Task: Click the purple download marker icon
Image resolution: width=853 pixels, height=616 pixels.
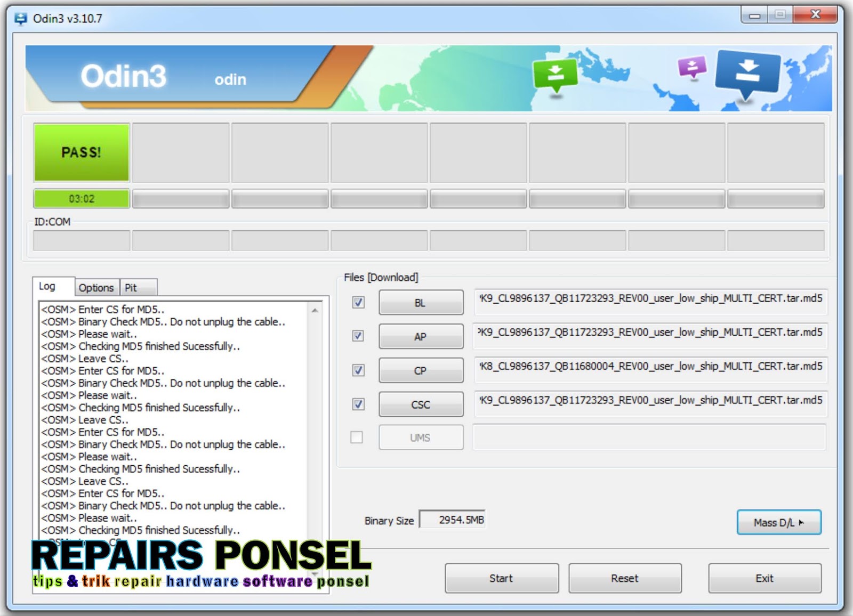Action: [692, 68]
